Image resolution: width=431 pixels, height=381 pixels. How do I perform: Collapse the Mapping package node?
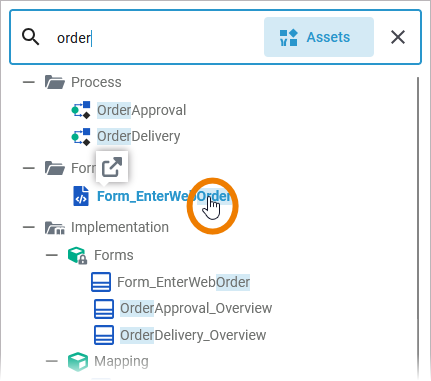pyautogui.click(x=52, y=361)
